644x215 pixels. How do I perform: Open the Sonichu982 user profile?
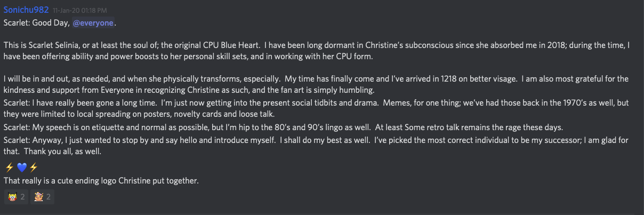point(26,10)
